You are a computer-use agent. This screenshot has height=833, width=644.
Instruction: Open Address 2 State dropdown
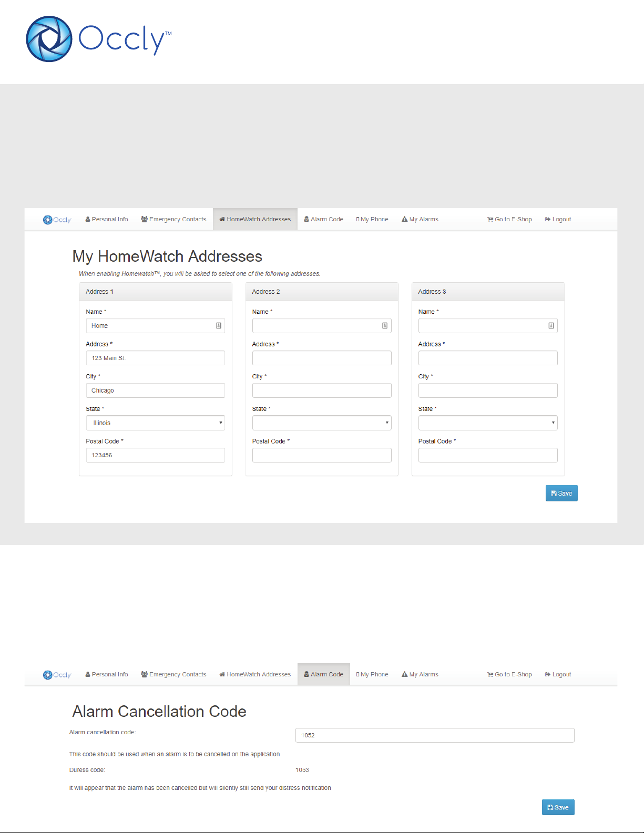pos(322,423)
